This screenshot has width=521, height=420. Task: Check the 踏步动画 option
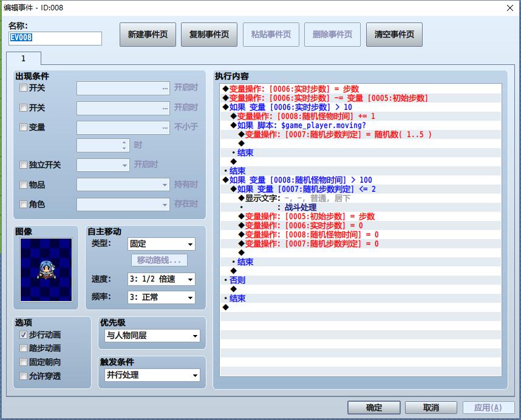[x=23, y=348]
